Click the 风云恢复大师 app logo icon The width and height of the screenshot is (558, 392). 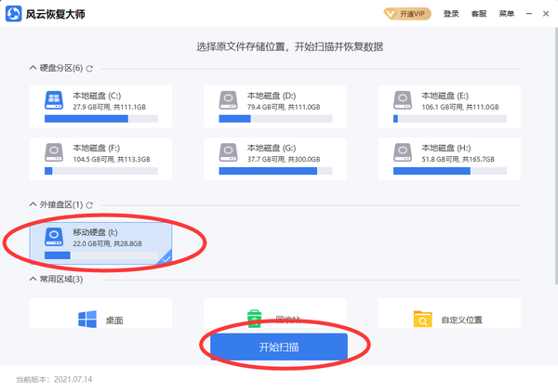pyautogui.click(x=14, y=14)
